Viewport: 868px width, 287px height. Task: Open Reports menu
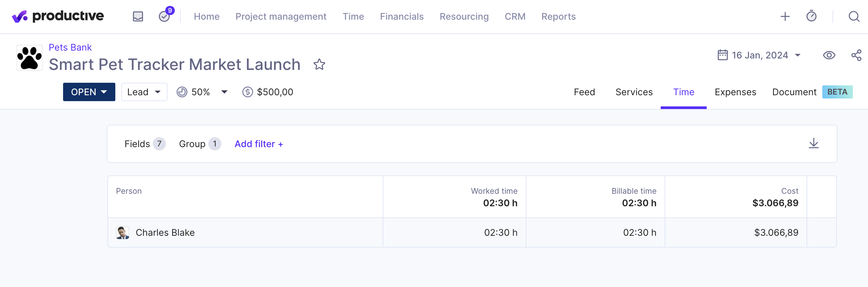(558, 16)
